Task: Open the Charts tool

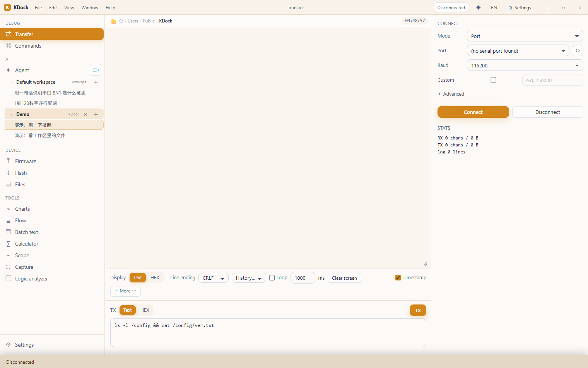Action: tap(52, 209)
